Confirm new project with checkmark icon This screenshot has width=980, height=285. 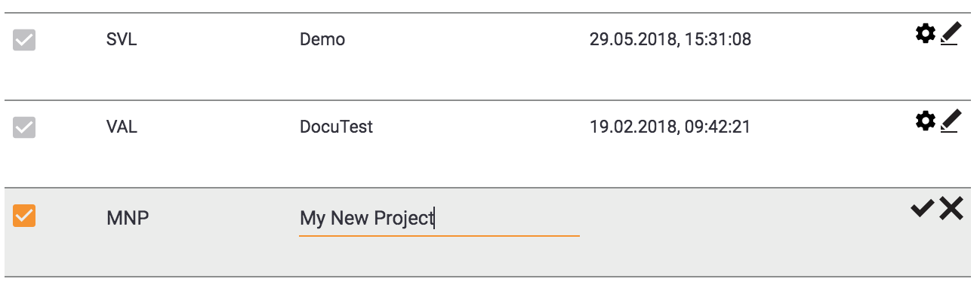tap(923, 209)
